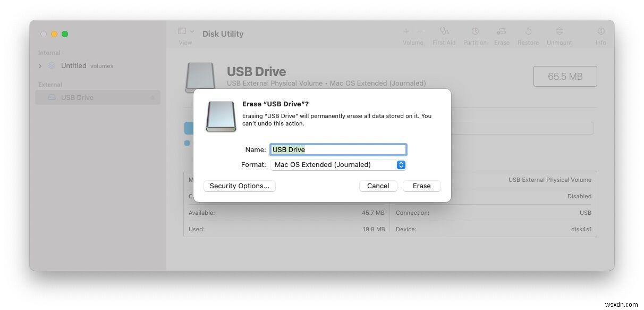Image resolution: width=644 pixels, height=310 pixels.
Task: Click into the Name text field
Action: tap(338, 149)
